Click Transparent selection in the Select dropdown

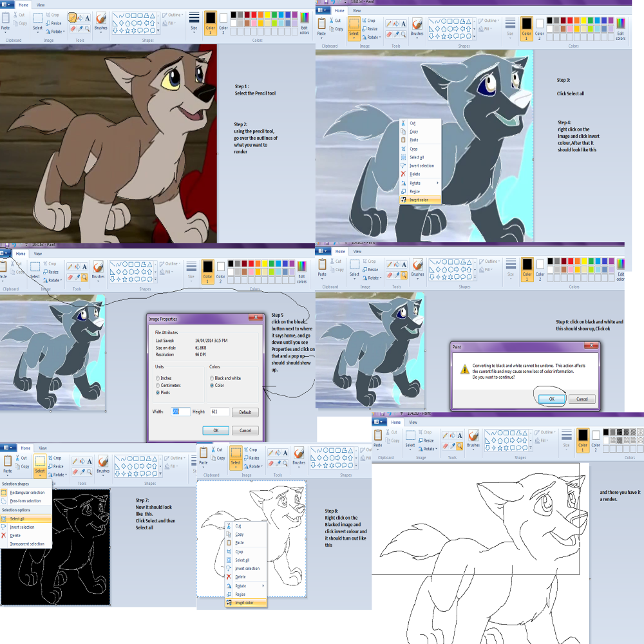(x=26, y=544)
